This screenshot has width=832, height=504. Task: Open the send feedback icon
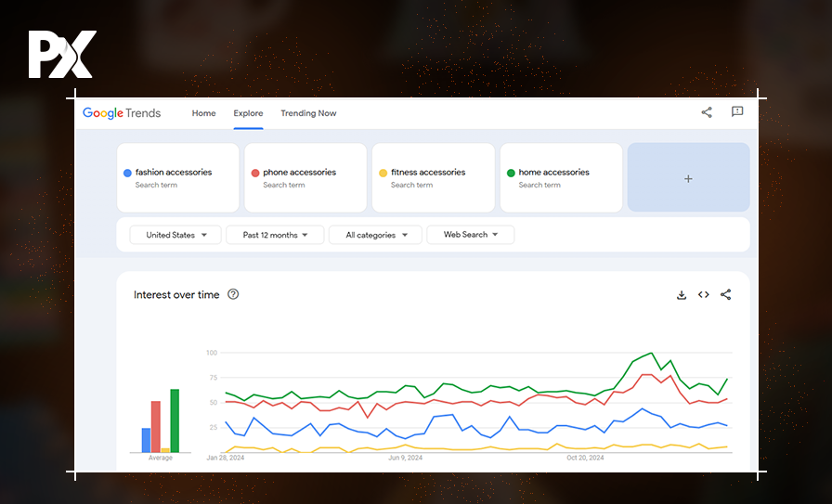tap(737, 112)
